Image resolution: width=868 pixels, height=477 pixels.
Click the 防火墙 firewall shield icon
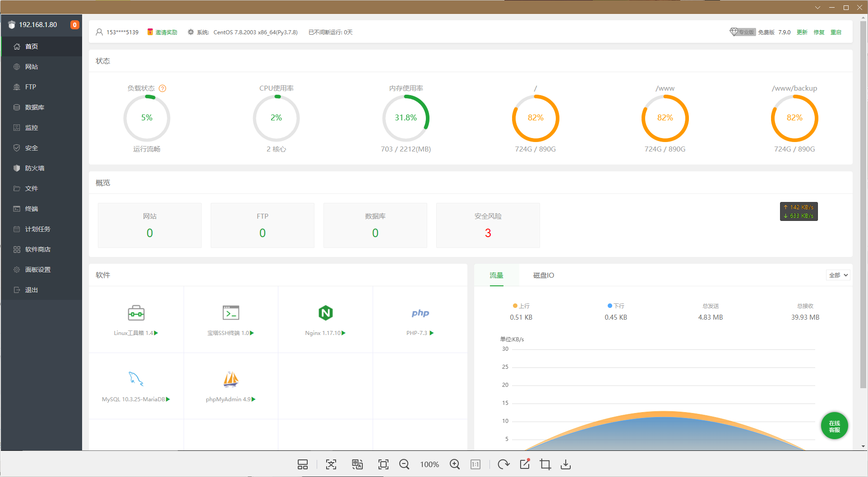coord(17,168)
